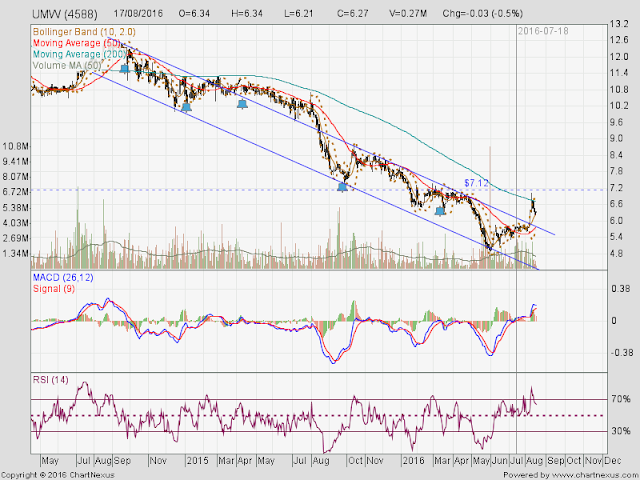Click the O=6.34 open price value
This screenshot has width=640, height=480.
tap(194, 13)
